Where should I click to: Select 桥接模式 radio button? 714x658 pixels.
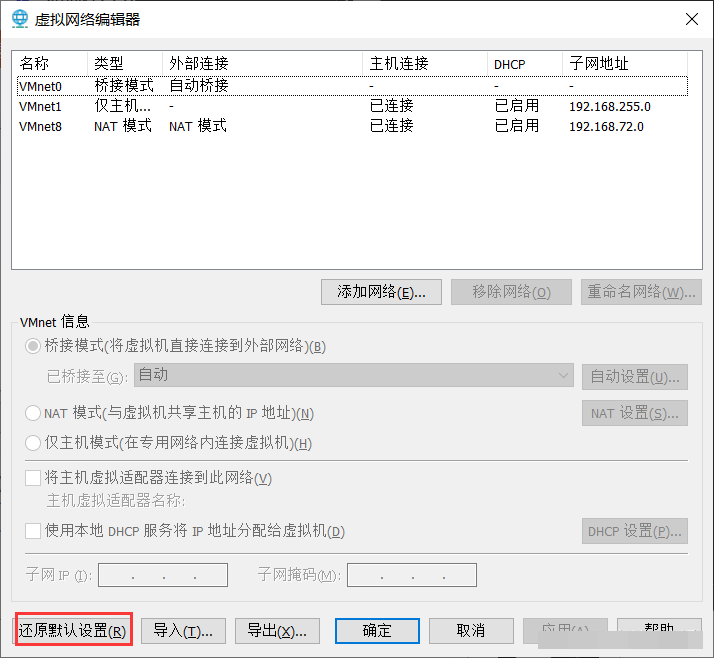[x=33, y=347]
